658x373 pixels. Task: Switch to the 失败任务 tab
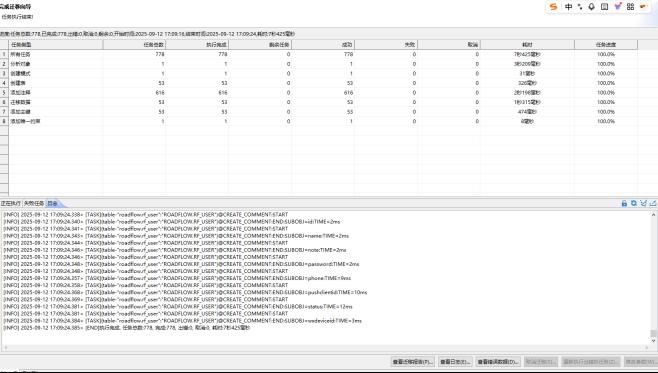click(34, 203)
